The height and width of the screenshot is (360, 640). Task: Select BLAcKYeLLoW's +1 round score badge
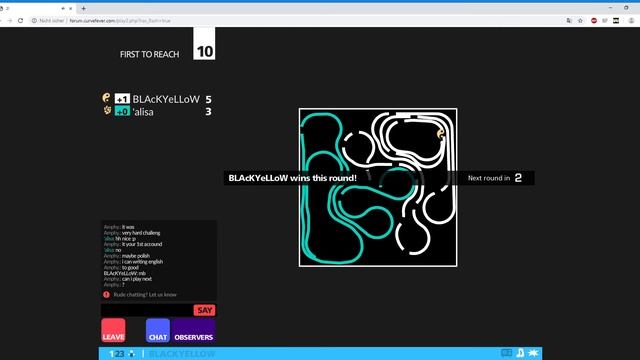tap(122, 99)
